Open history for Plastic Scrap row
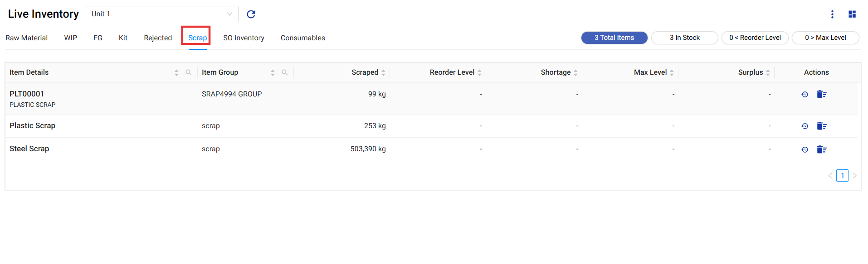Image resolution: width=868 pixels, height=264 pixels. point(805,126)
